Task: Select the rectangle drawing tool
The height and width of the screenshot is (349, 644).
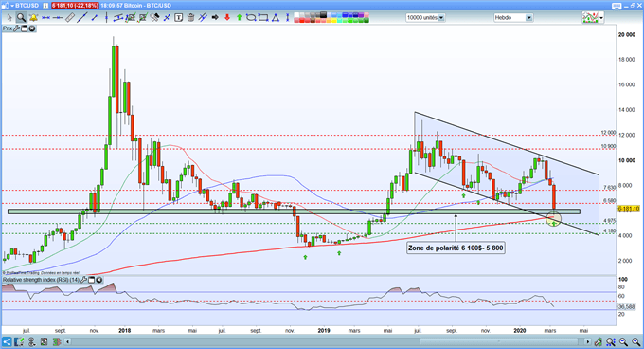Action: 263,18
